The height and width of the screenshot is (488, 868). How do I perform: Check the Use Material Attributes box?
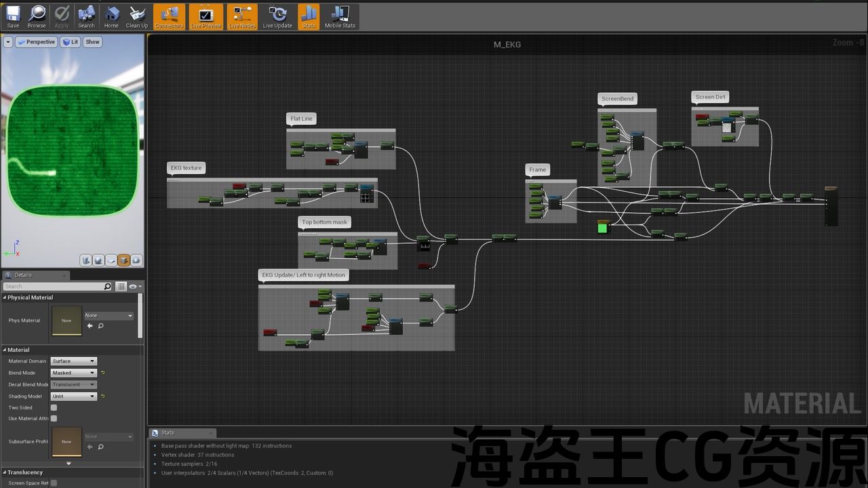(x=54, y=419)
